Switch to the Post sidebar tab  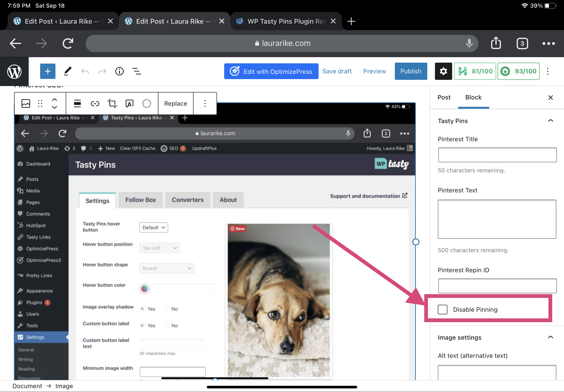coord(444,97)
